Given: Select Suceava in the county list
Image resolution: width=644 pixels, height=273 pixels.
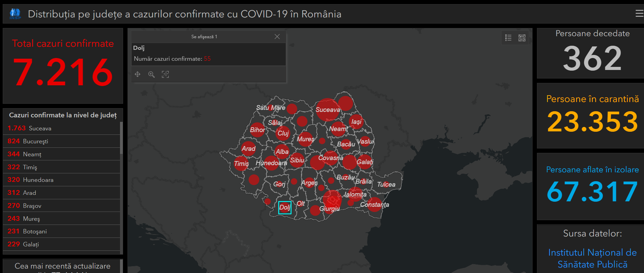Looking at the screenshot, I should click(x=61, y=128).
